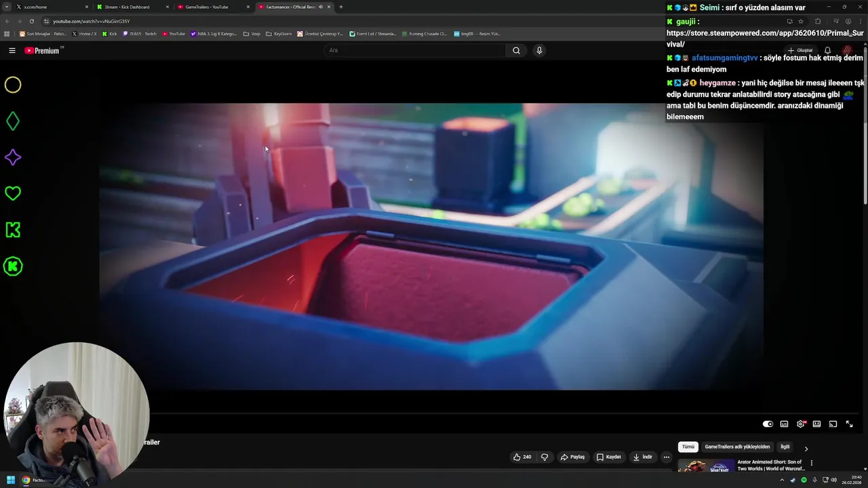
Task: Open the Burning Crusade bookmark
Action: coord(424,33)
